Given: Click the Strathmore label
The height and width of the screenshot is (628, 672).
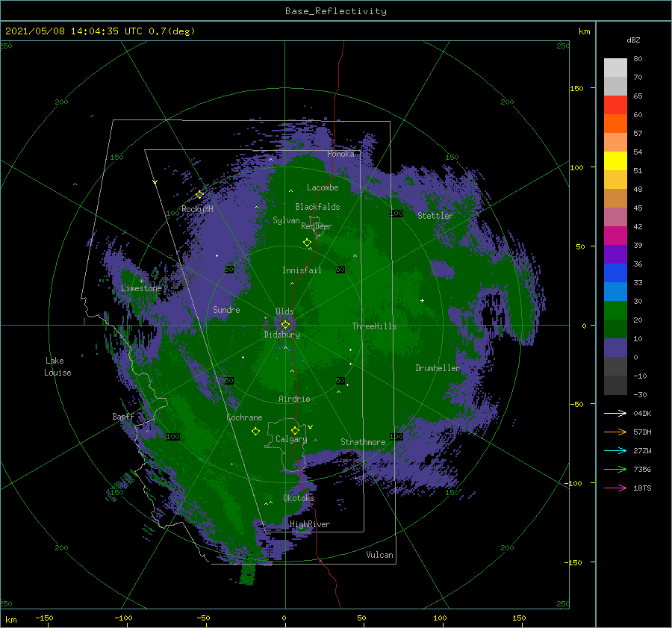Looking at the screenshot, I should click(x=363, y=442).
